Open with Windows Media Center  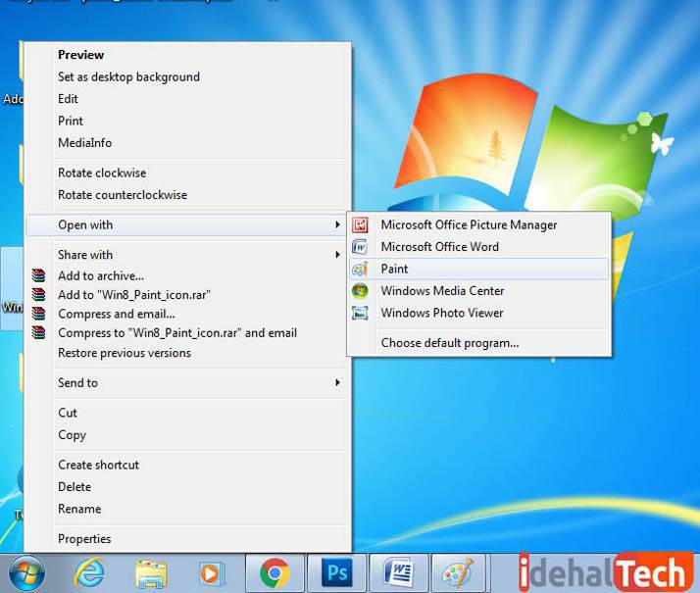point(479,291)
